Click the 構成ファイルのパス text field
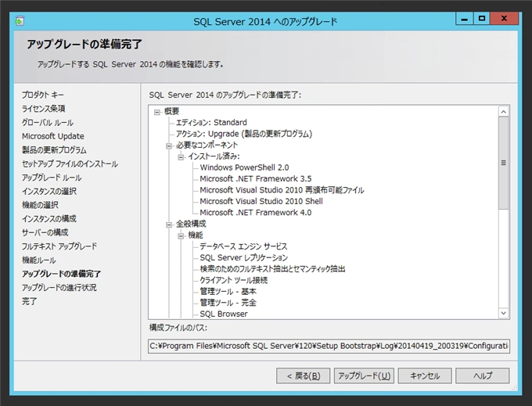 (x=329, y=346)
